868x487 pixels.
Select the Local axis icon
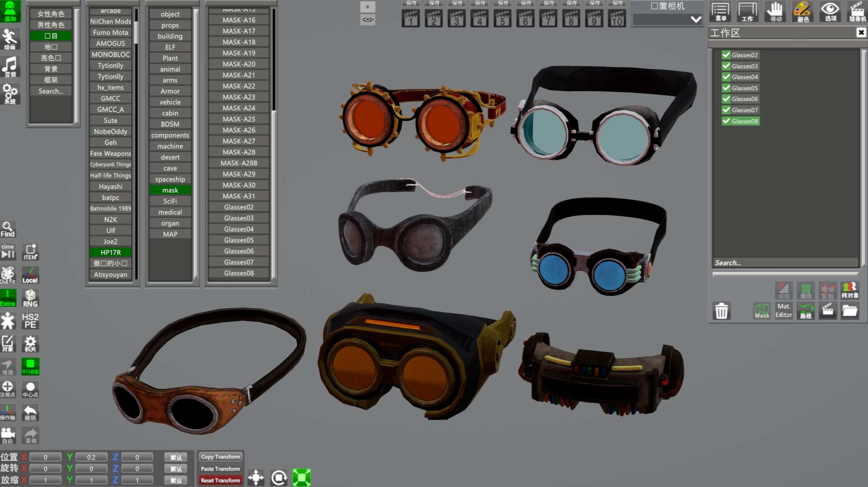click(30, 275)
